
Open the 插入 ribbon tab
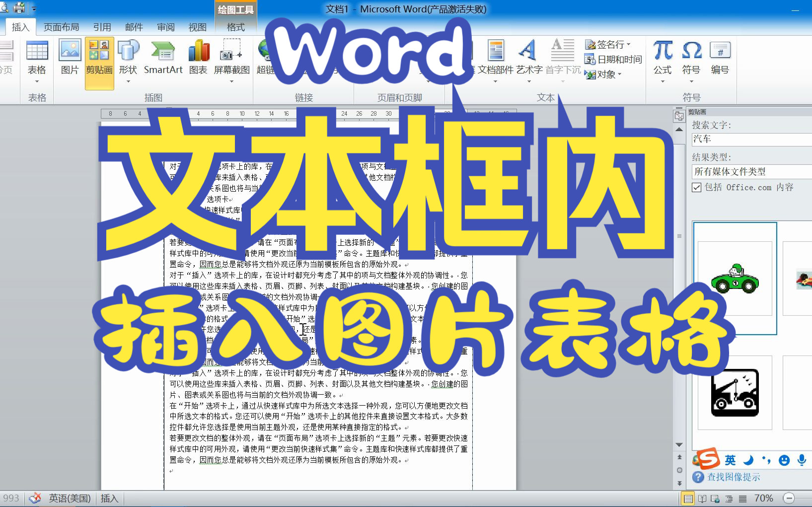(20, 27)
